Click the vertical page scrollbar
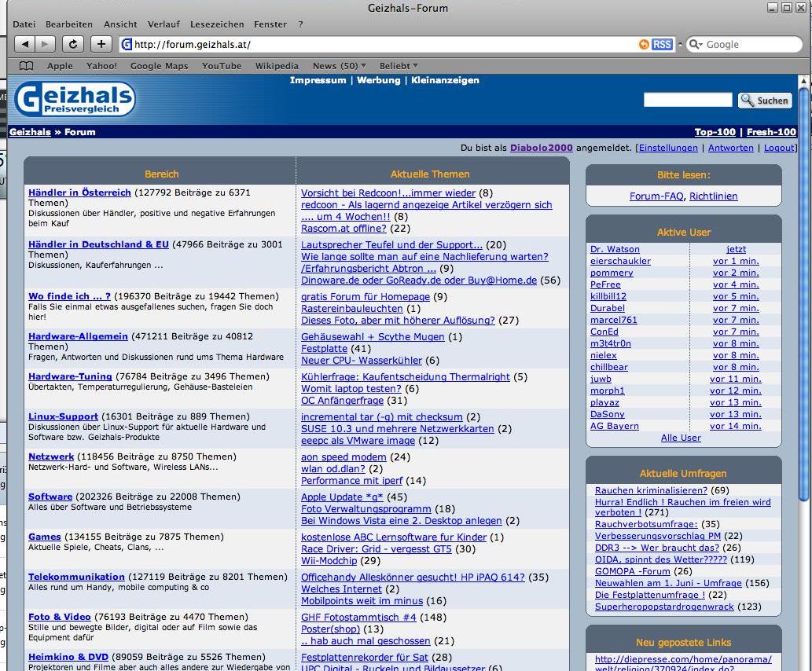The width and height of the screenshot is (812, 671). 803,314
